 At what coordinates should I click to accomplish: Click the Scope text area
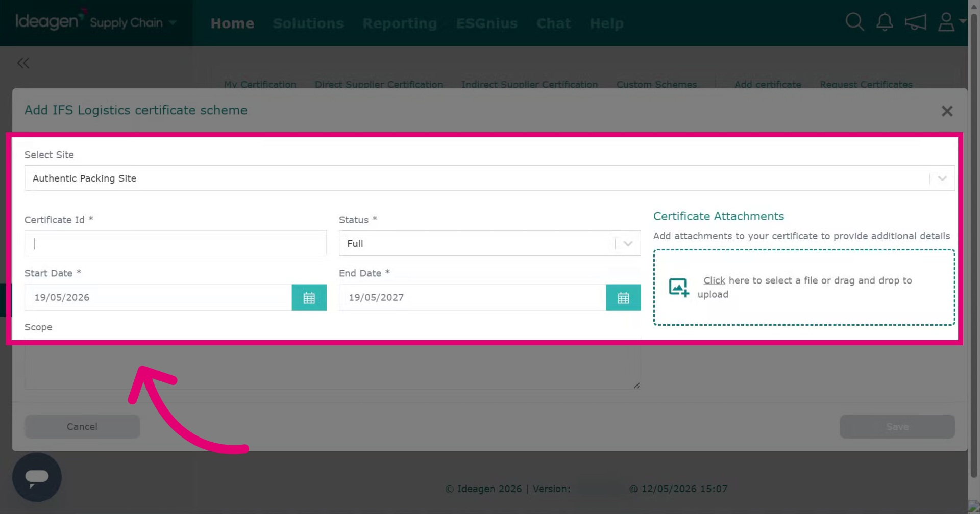[333, 364]
